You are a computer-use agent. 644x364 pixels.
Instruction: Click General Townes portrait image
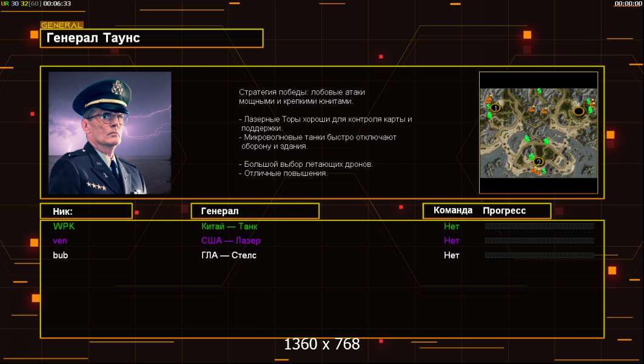[110, 133]
